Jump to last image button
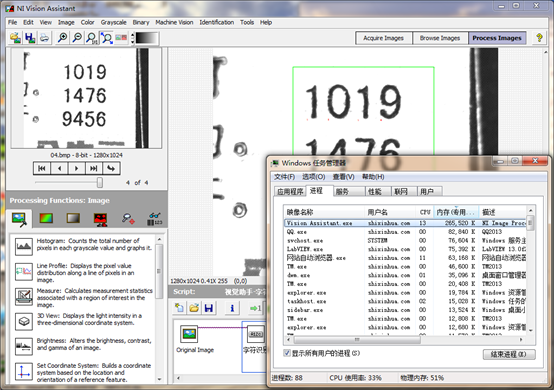Screen dimensions: 554x390 [94, 168]
